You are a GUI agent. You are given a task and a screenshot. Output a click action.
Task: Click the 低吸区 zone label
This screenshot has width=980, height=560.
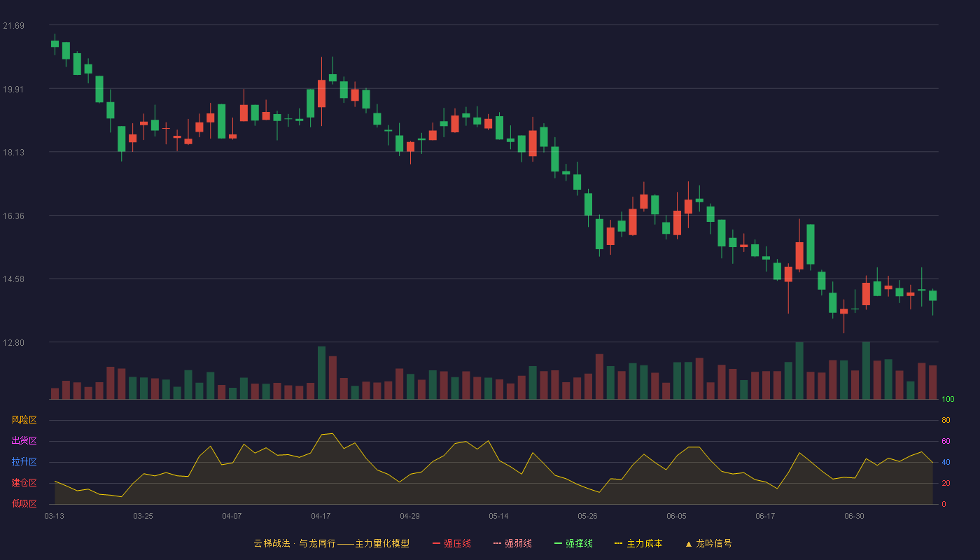point(24,503)
